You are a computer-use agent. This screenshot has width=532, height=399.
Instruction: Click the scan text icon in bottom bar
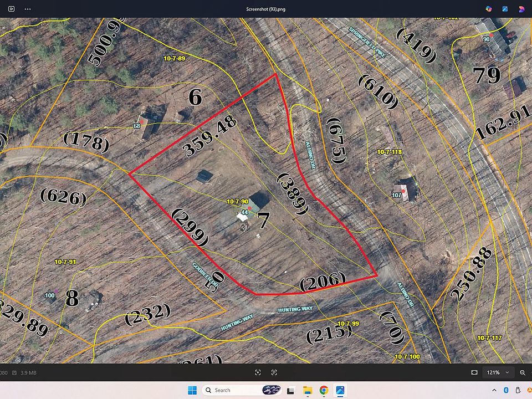274,373
